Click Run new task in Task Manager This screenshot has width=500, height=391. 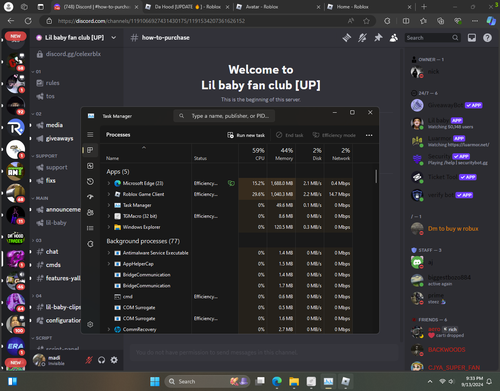[246, 135]
